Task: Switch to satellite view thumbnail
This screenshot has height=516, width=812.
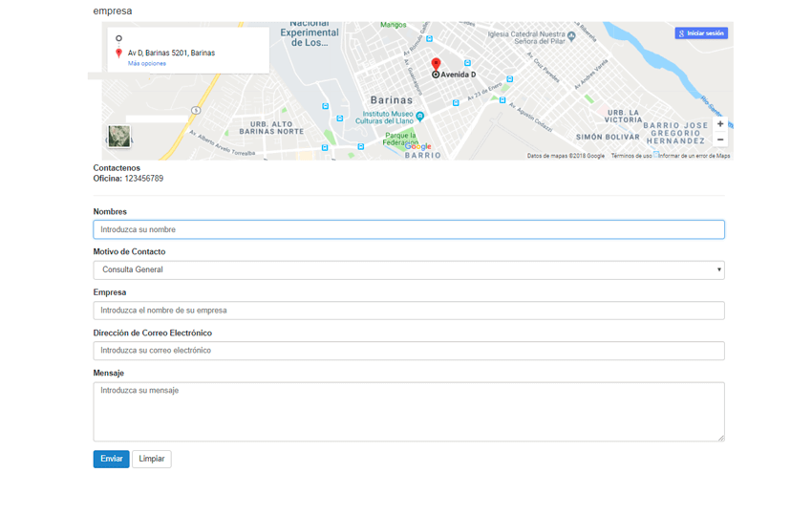Action: click(118, 137)
